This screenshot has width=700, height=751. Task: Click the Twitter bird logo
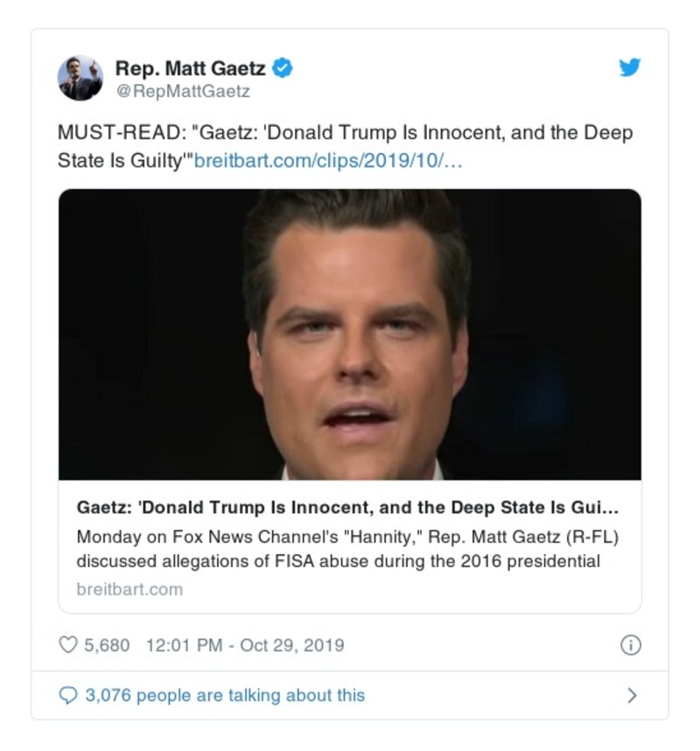628,67
